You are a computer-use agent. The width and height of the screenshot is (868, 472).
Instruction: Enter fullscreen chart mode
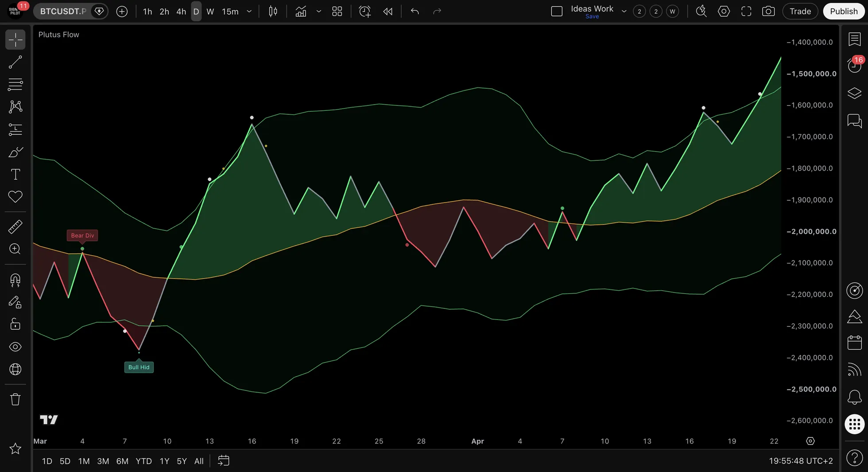(x=746, y=12)
